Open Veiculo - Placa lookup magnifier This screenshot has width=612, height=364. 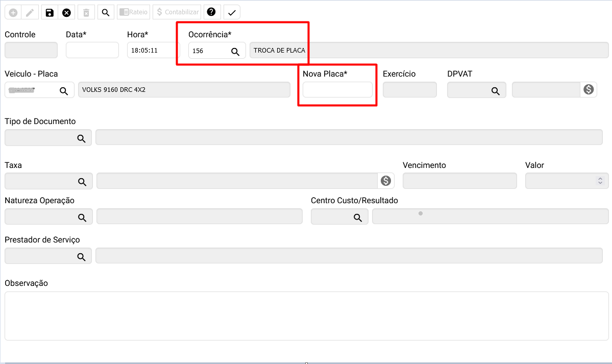click(x=64, y=90)
